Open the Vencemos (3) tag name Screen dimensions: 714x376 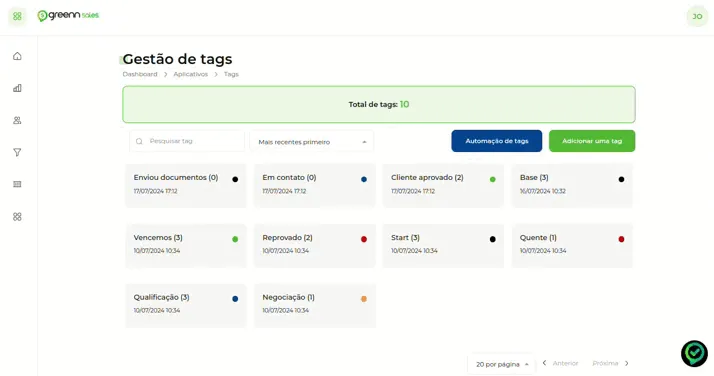point(158,238)
